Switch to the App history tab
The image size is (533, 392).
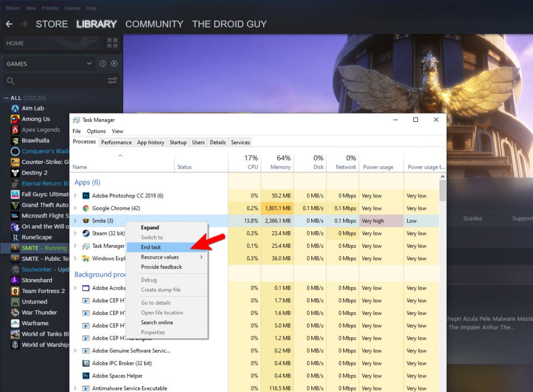coord(150,143)
